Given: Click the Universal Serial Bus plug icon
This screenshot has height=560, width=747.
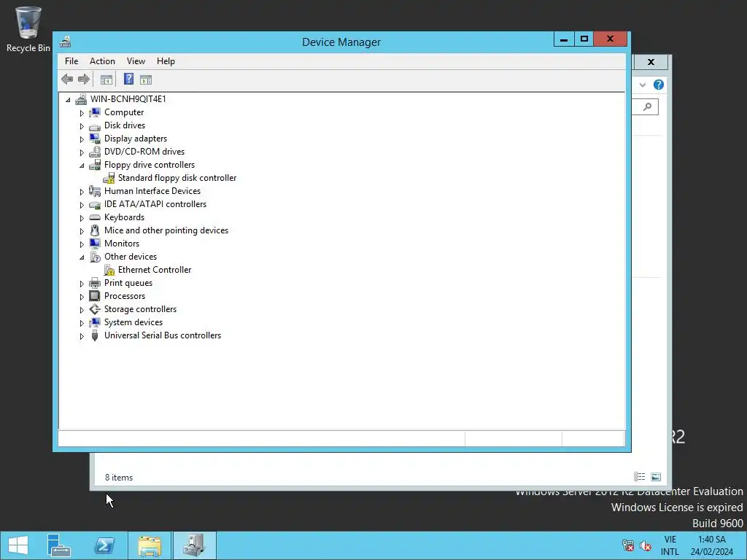Looking at the screenshot, I should pos(95,335).
